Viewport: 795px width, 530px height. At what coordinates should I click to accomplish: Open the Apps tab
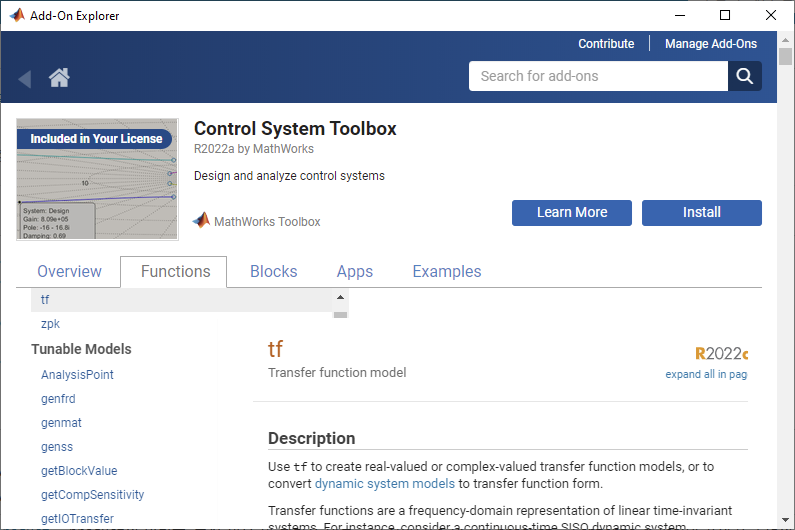[x=355, y=271]
